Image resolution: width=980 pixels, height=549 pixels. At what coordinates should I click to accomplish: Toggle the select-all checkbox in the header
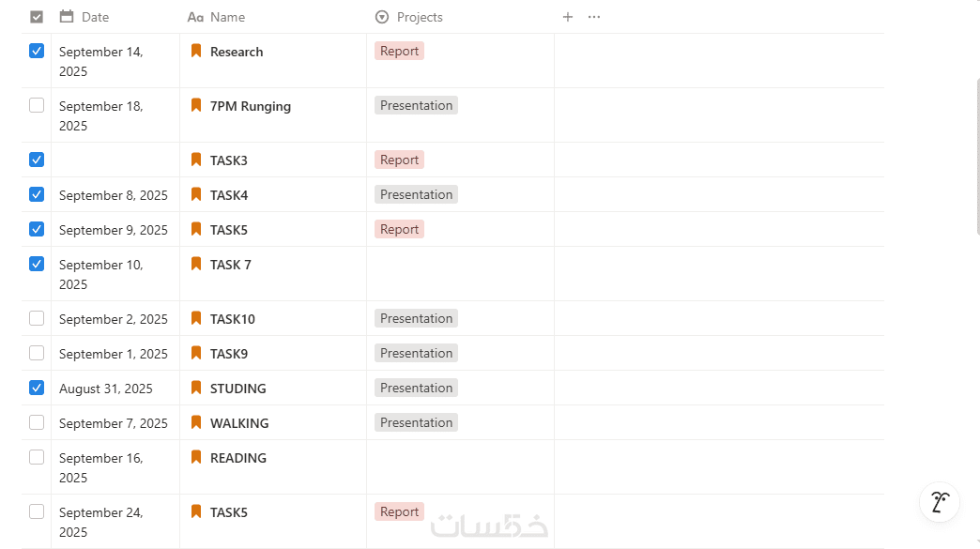tap(37, 17)
